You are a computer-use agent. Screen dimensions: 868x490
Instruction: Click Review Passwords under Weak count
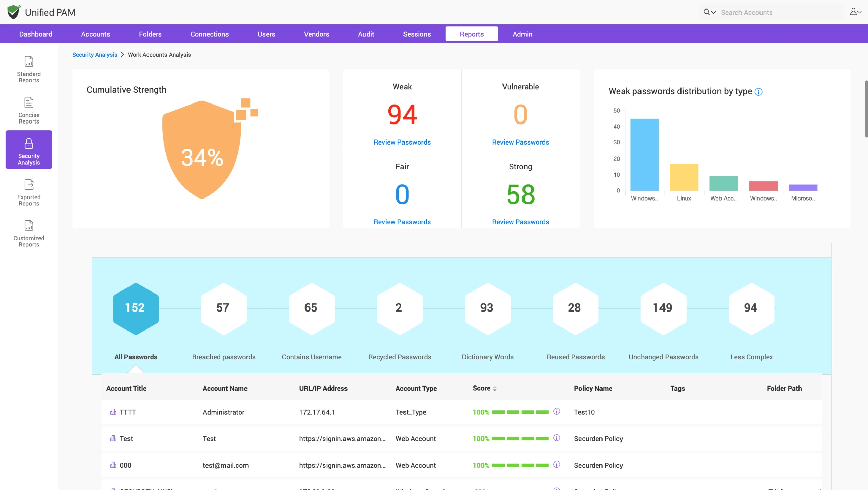(402, 142)
